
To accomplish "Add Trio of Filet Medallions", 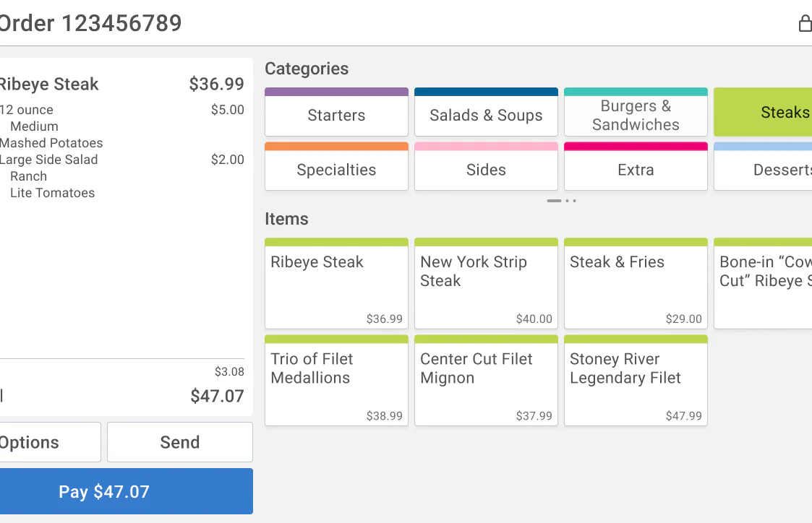I will (x=337, y=381).
